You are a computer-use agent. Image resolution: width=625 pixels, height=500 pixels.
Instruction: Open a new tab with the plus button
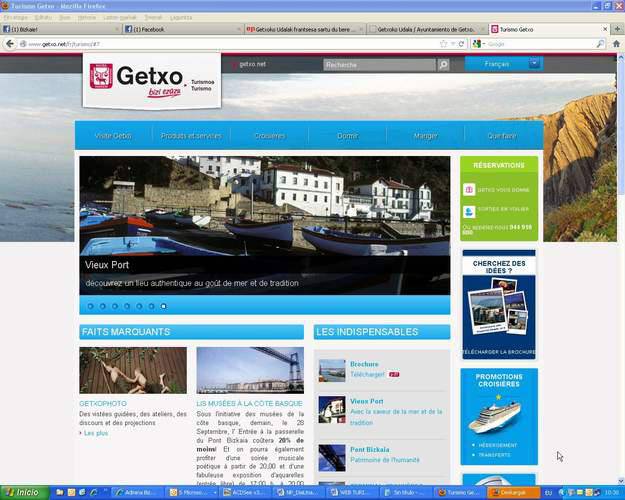(617, 29)
